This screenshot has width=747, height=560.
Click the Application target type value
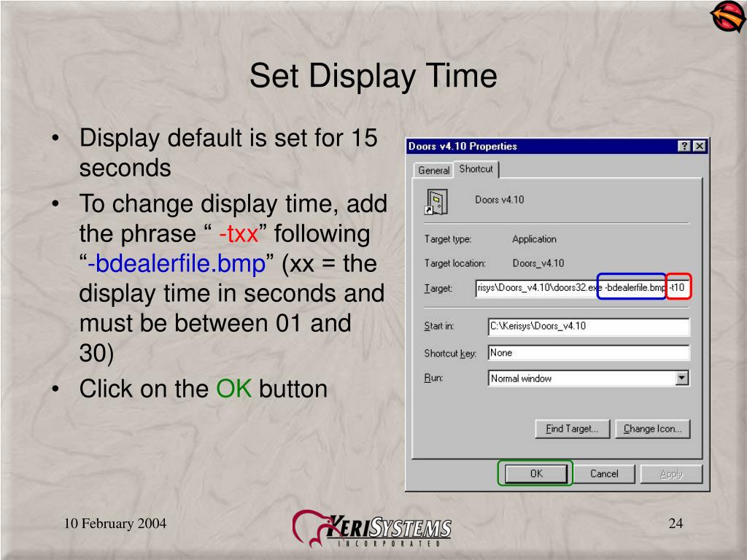(x=534, y=239)
